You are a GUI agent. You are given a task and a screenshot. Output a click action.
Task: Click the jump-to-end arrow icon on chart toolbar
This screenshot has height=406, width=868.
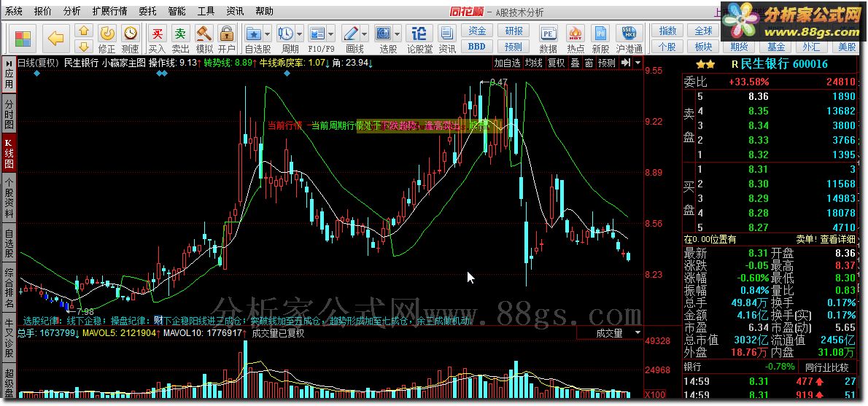(x=626, y=63)
